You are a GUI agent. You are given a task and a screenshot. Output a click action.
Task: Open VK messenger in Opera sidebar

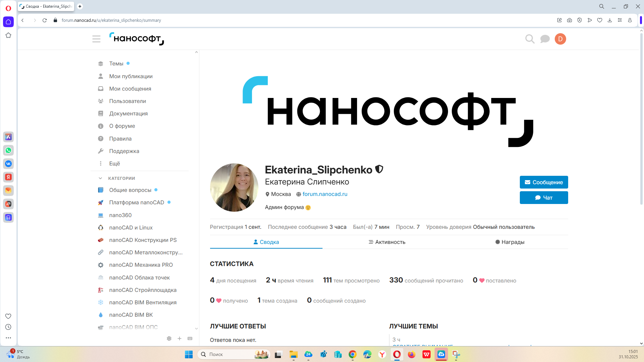(8, 164)
